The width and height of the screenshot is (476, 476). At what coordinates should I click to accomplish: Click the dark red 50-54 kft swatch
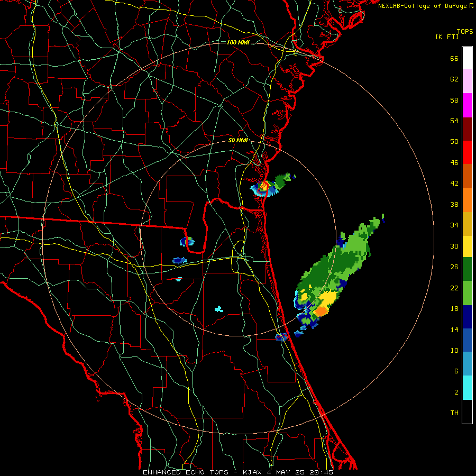click(x=467, y=129)
